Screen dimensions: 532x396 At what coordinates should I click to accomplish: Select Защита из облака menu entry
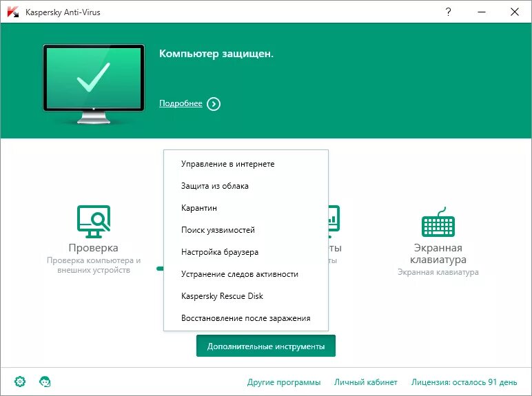pyautogui.click(x=246, y=186)
